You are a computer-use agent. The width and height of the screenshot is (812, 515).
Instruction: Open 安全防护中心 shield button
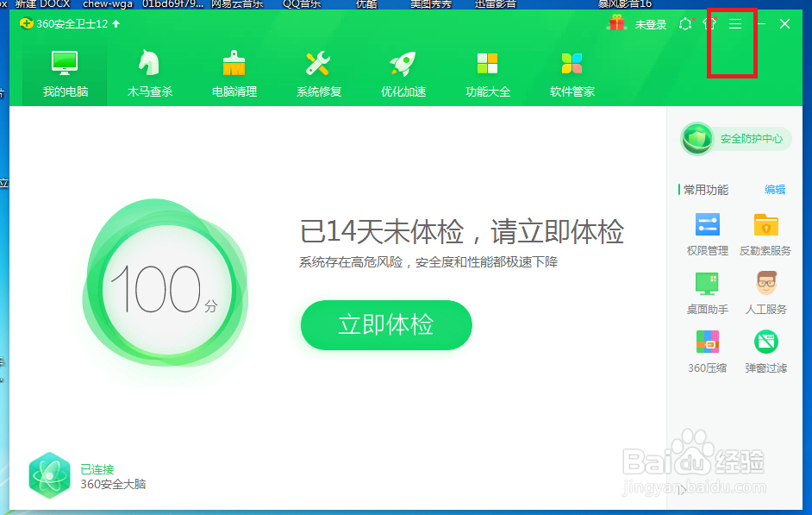[736, 139]
